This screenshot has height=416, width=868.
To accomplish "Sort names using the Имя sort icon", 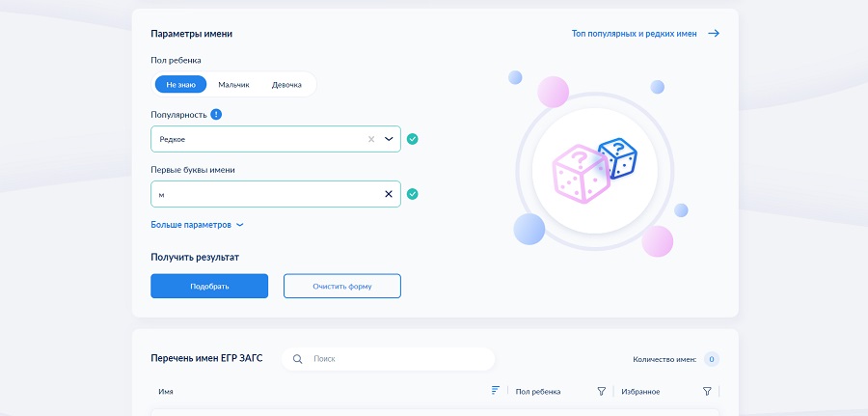I will click(x=496, y=391).
